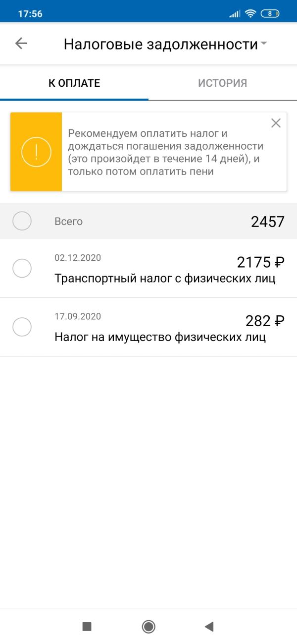Select the Налог на имущество radio circle
The width and height of the screenshot is (297, 644).
[x=22, y=327]
